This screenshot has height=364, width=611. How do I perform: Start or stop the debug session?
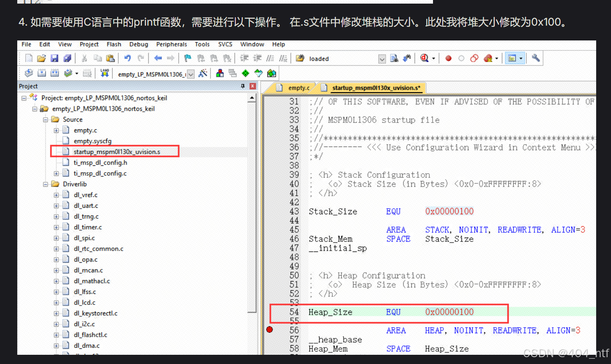click(x=424, y=58)
